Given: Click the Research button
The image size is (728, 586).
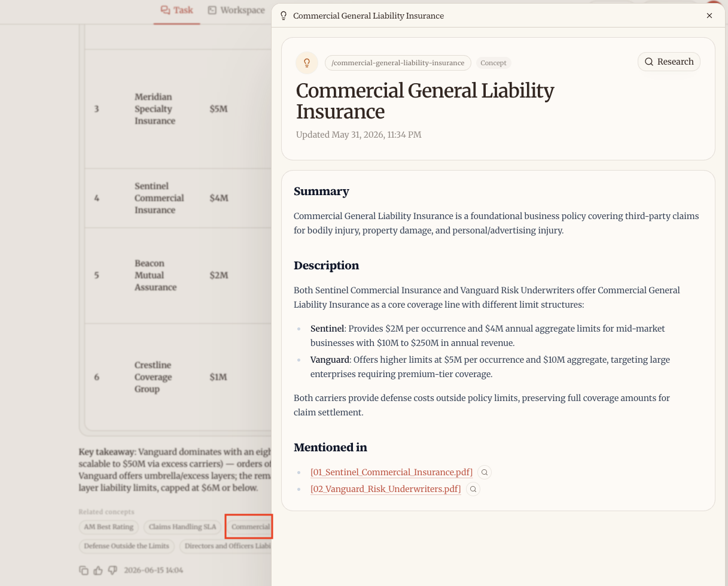Looking at the screenshot, I should (669, 62).
